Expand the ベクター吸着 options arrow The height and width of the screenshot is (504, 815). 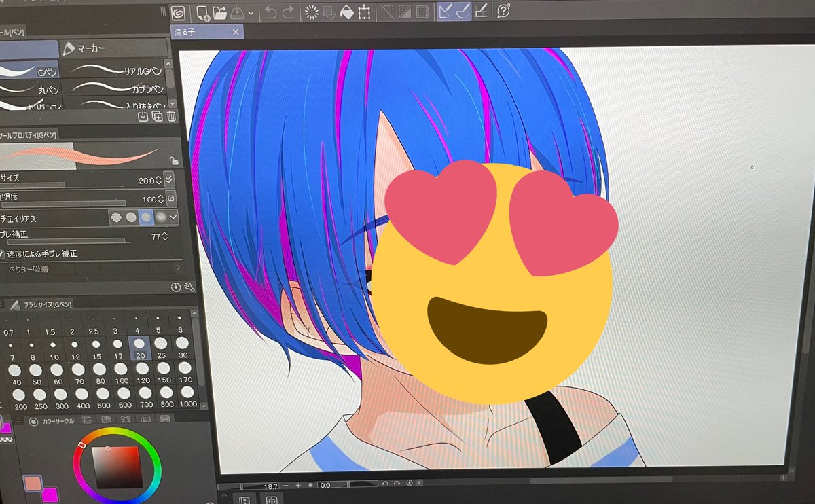[177, 269]
